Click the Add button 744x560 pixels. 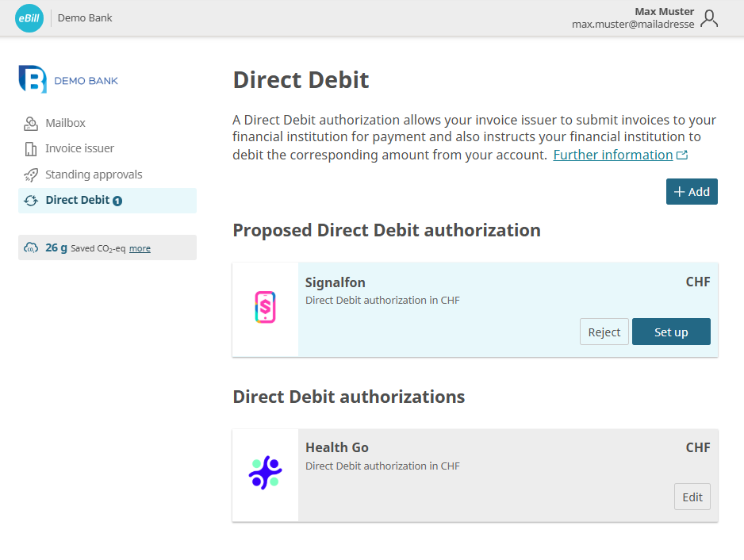coord(691,191)
